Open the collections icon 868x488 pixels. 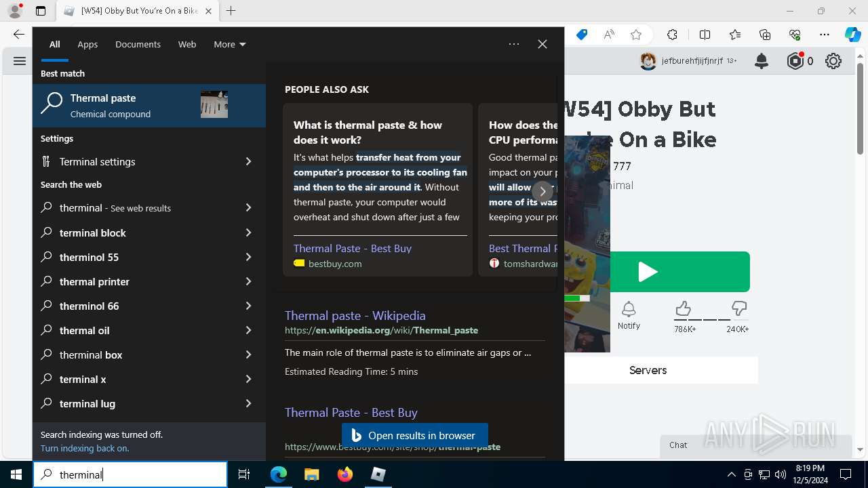(765, 35)
